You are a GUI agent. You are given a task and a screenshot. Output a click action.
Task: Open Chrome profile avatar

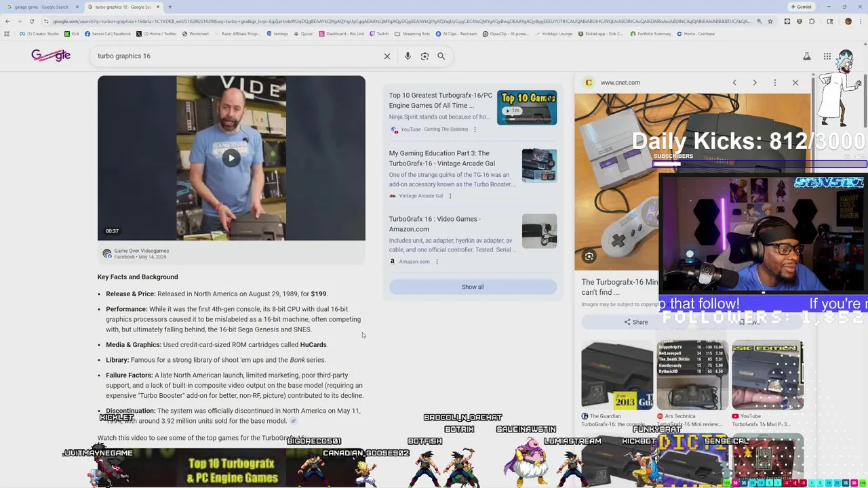(848, 21)
